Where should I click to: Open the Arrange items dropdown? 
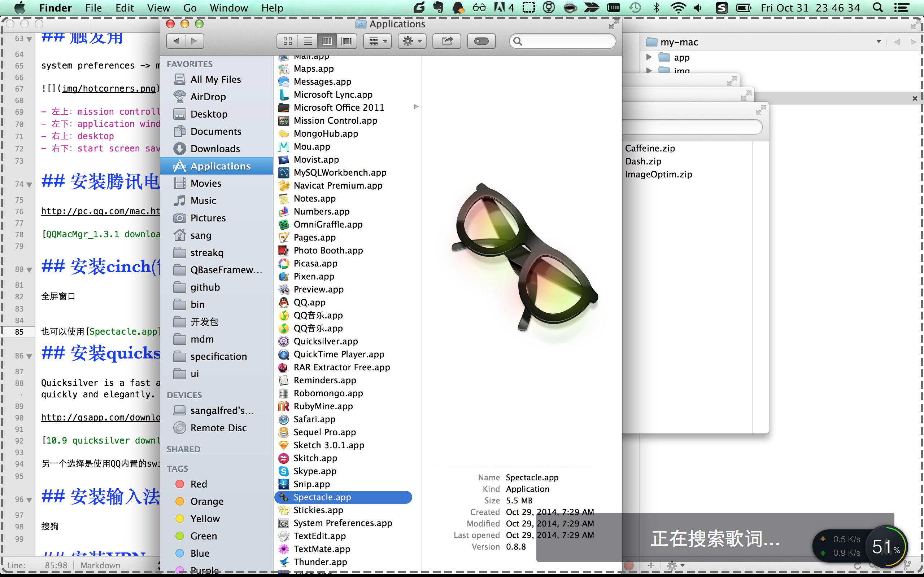click(x=378, y=41)
